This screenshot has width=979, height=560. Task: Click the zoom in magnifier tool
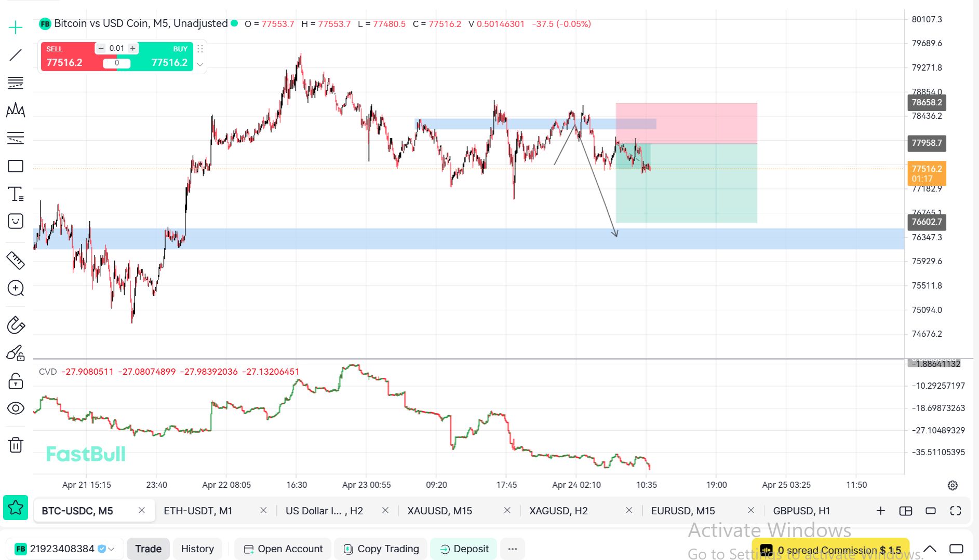[x=16, y=288]
